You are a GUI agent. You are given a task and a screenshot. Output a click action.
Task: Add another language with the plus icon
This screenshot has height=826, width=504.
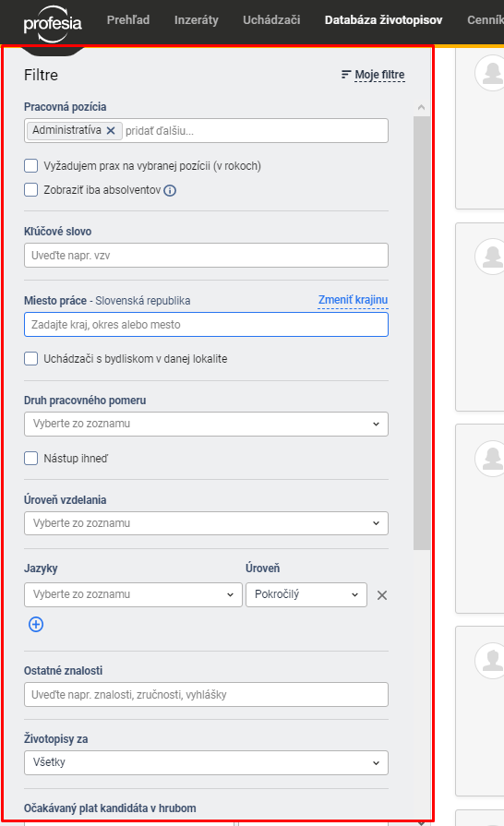[x=36, y=624]
